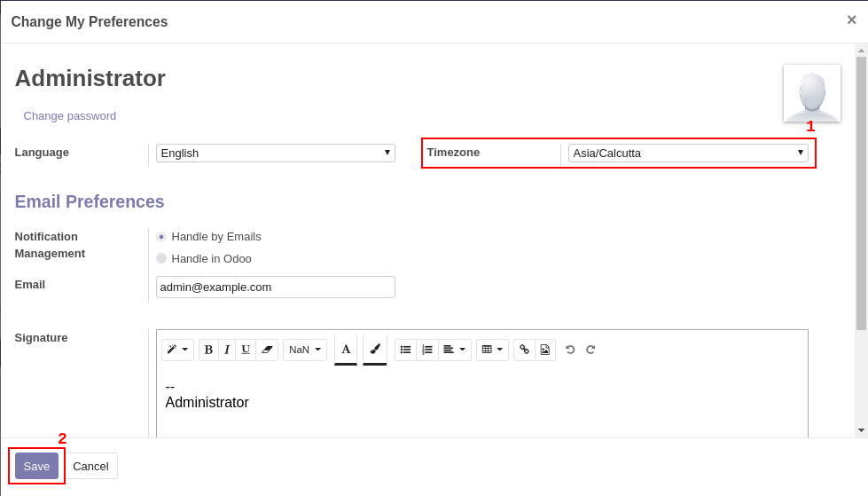Apply italic formatting in signature toolbar
The image size is (868, 496).
(x=227, y=350)
